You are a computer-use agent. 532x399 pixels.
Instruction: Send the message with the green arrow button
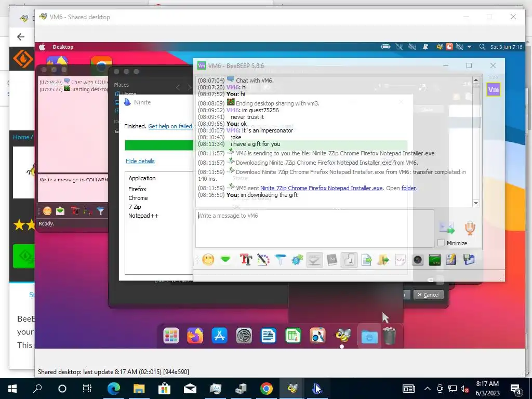[447, 228]
